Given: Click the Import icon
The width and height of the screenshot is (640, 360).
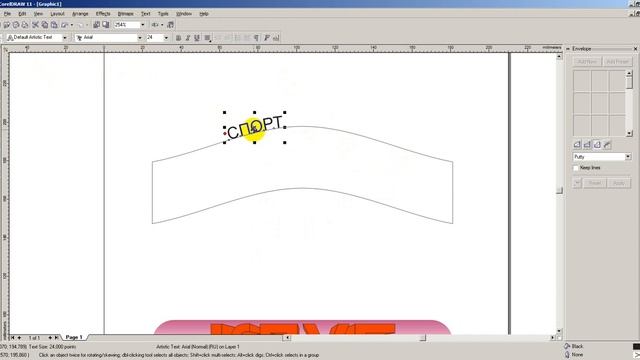Looking at the screenshot, I should pos(96,25).
